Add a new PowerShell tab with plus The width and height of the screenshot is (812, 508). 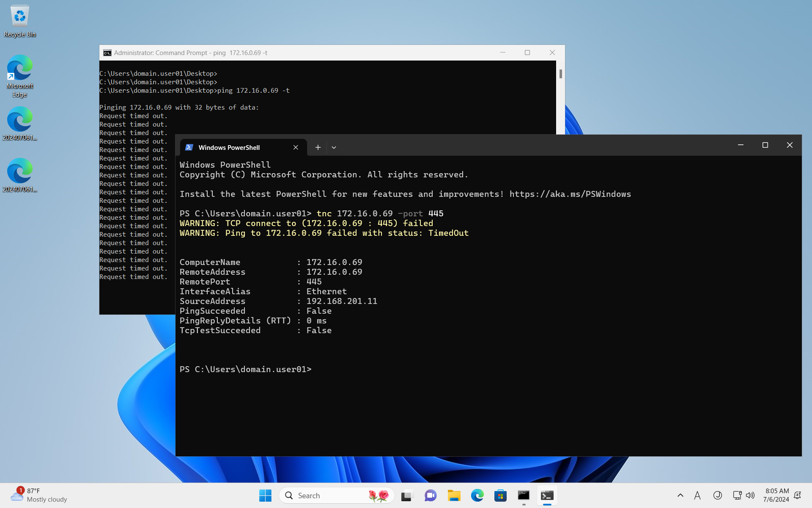[x=318, y=147]
